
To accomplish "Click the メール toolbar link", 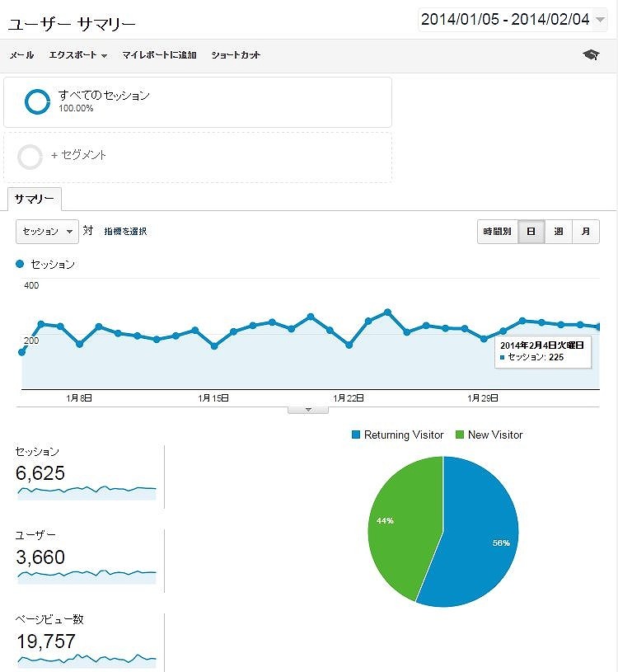I will [22, 55].
